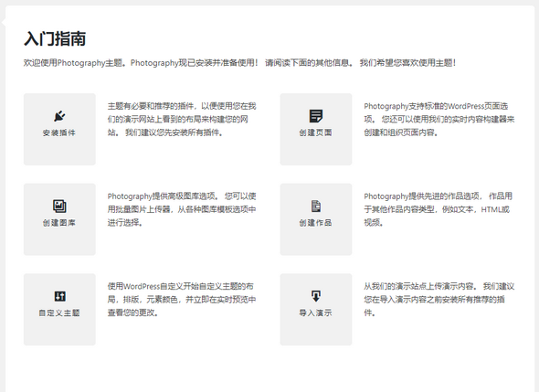Click the description starting 主题有必要和推荐的插件

pyautogui.click(x=182, y=120)
